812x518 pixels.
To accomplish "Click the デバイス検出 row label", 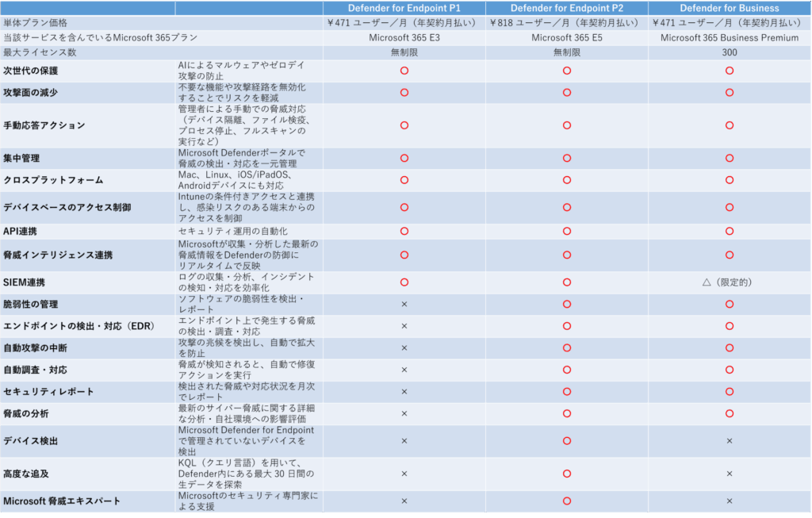I will pyautogui.click(x=31, y=441).
